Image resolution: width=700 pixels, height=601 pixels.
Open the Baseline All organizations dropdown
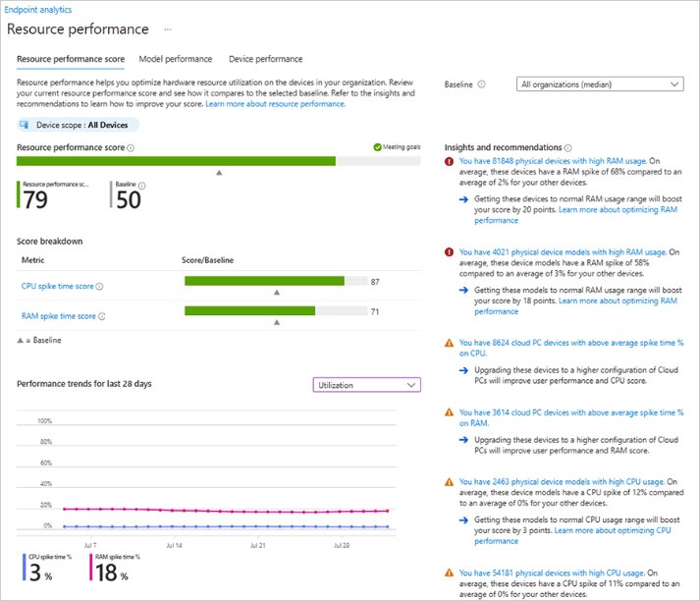pos(599,84)
